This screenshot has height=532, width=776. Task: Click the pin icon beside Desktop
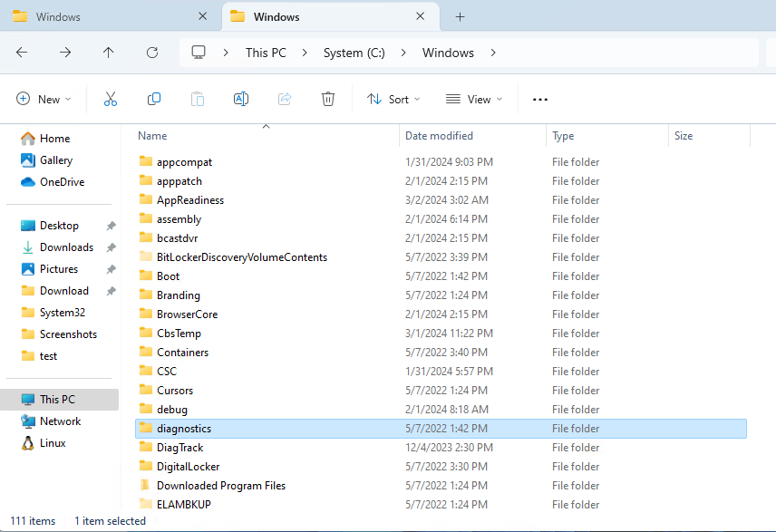(111, 226)
